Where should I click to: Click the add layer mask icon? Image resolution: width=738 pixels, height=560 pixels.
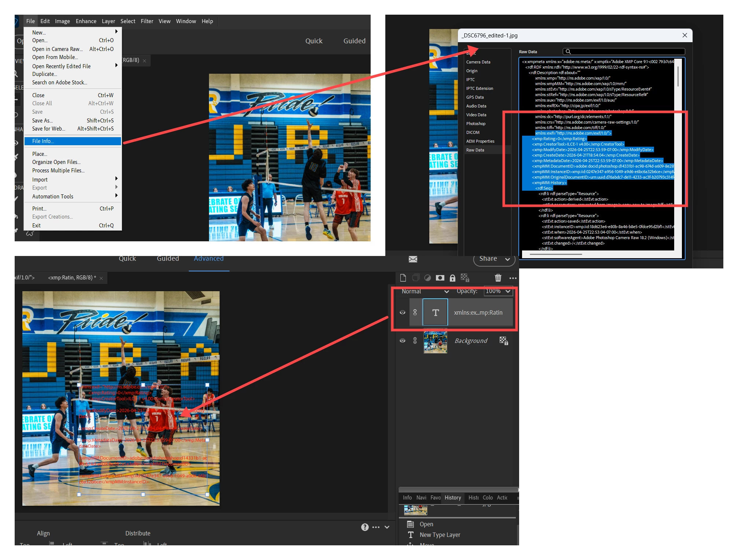point(440,278)
